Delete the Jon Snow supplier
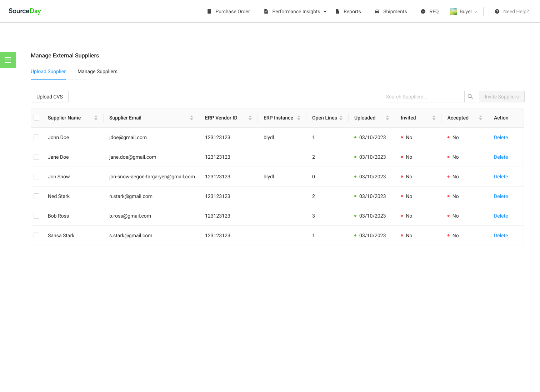540x392 pixels. pyautogui.click(x=501, y=177)
